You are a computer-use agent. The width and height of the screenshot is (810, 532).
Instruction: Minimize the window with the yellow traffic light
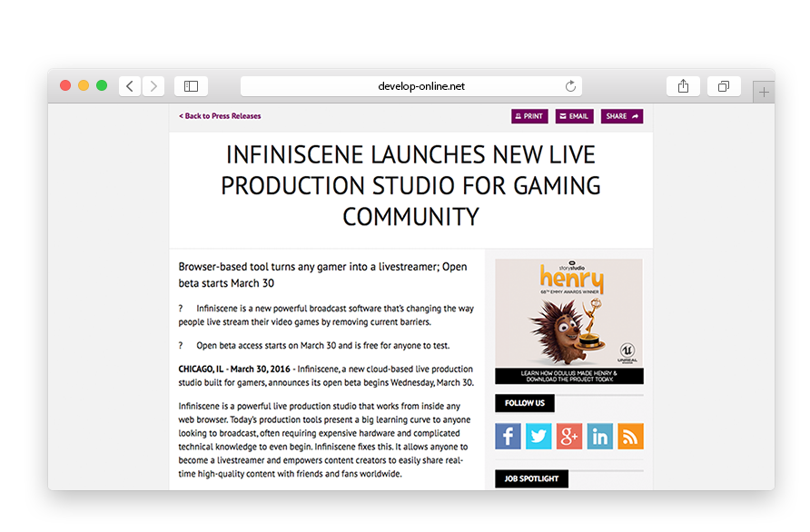[x=84, y=84]
